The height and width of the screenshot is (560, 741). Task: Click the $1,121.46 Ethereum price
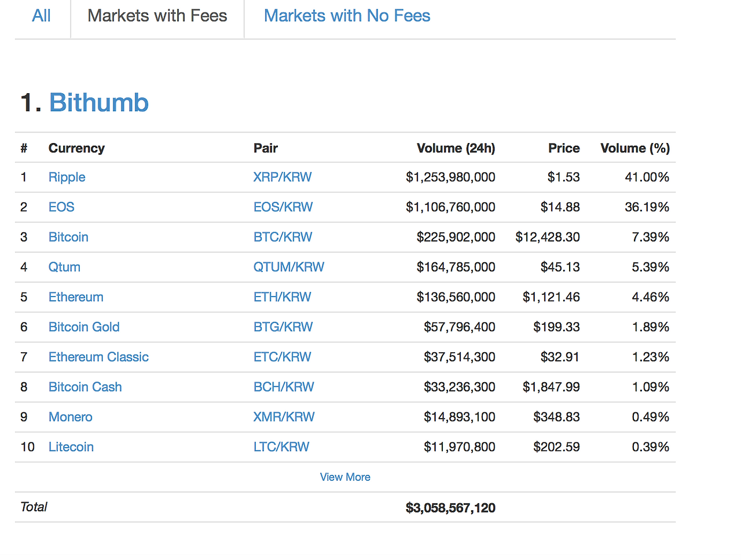[551, 298]
